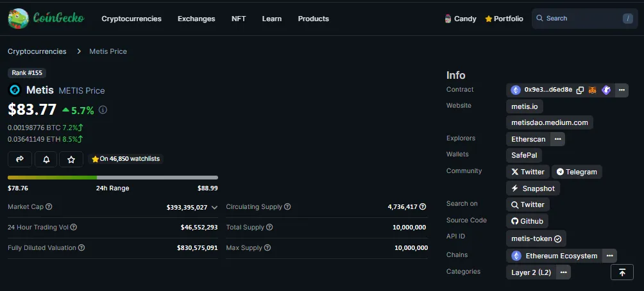Click the Rank #155 badge
This screenshot has width=644, height=291.
[27, 73]
